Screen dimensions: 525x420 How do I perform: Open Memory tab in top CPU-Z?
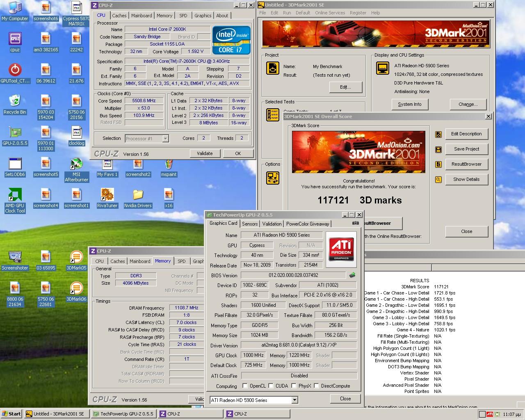[x=164, y=16]
